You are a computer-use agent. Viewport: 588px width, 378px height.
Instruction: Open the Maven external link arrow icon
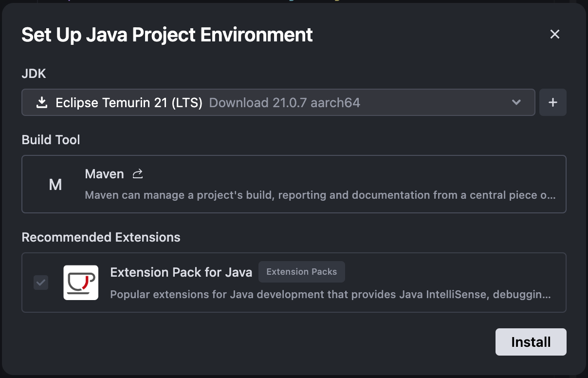click(138, 174)
